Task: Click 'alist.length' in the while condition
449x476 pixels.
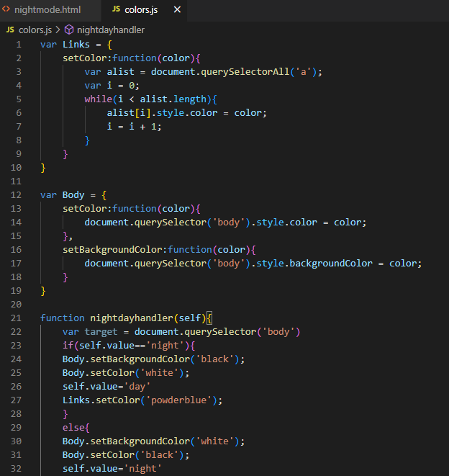Action: pos(173,99)
